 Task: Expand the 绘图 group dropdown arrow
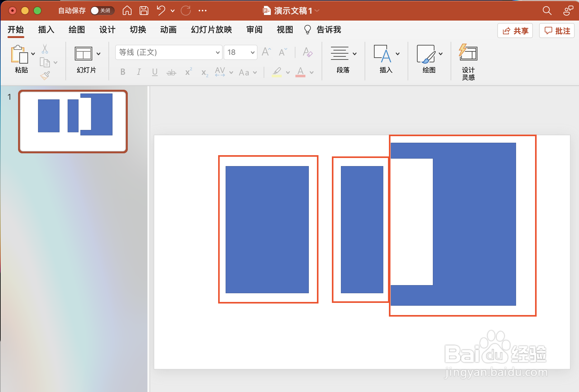tap(441, 54)
